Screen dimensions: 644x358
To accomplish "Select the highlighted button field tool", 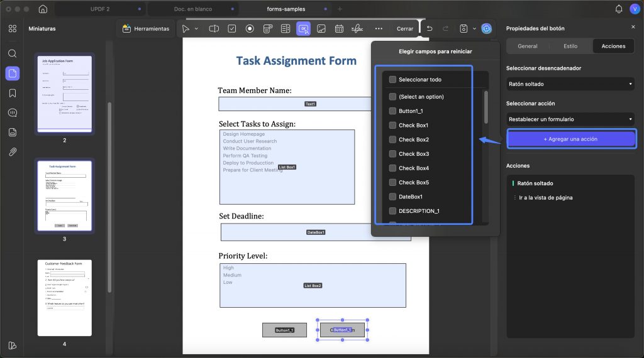I will coord(304,29).
